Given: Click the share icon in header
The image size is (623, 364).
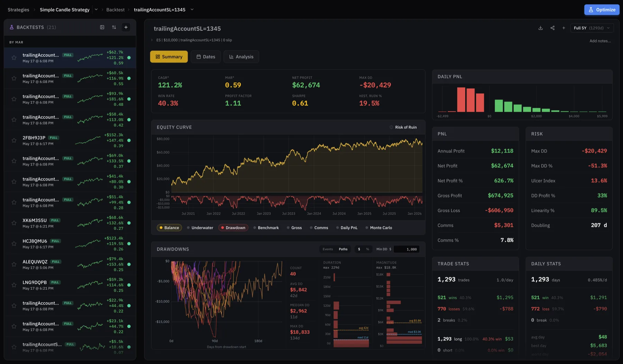Looking at the screenshot, I should coord(552,28).
